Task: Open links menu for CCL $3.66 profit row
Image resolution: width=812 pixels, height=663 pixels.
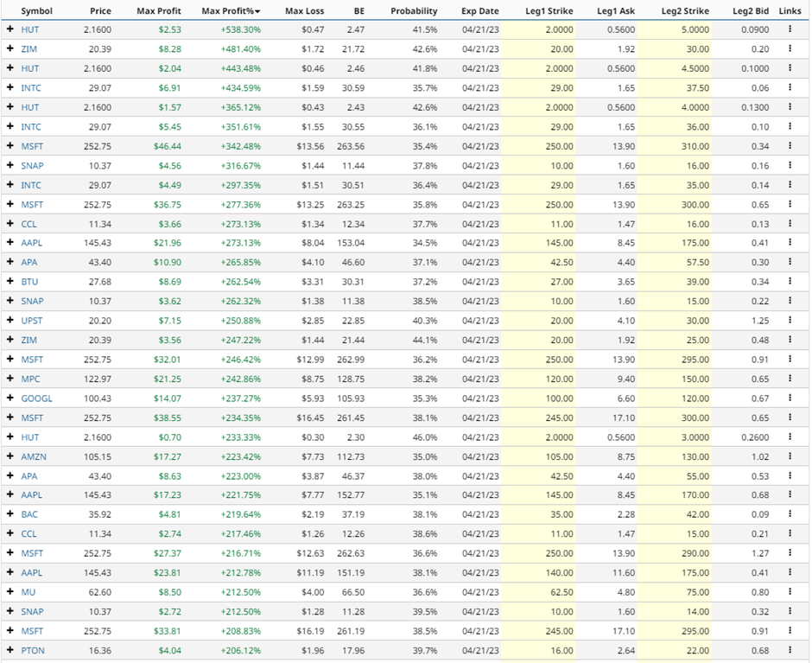Action: tap(790, 223)
